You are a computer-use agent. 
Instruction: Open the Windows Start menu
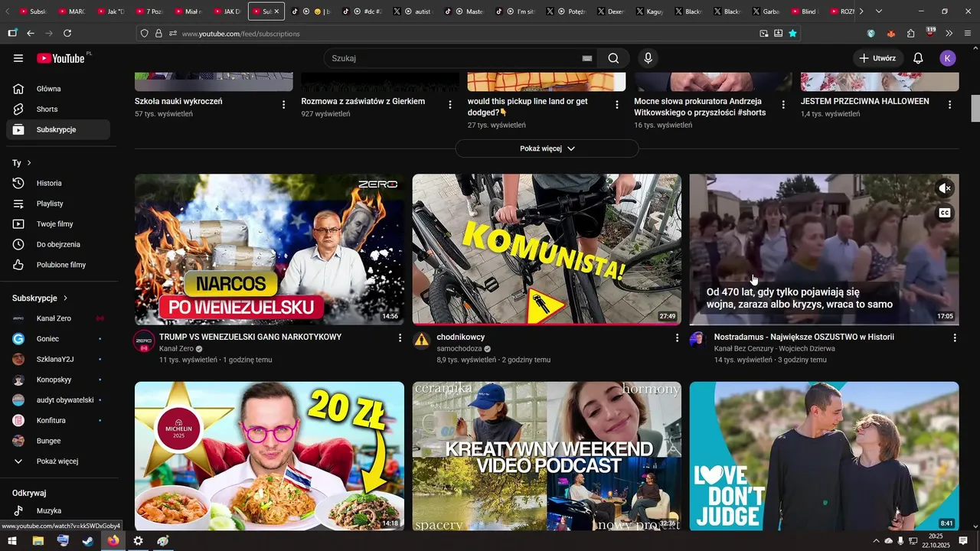(x=12, y=541)
